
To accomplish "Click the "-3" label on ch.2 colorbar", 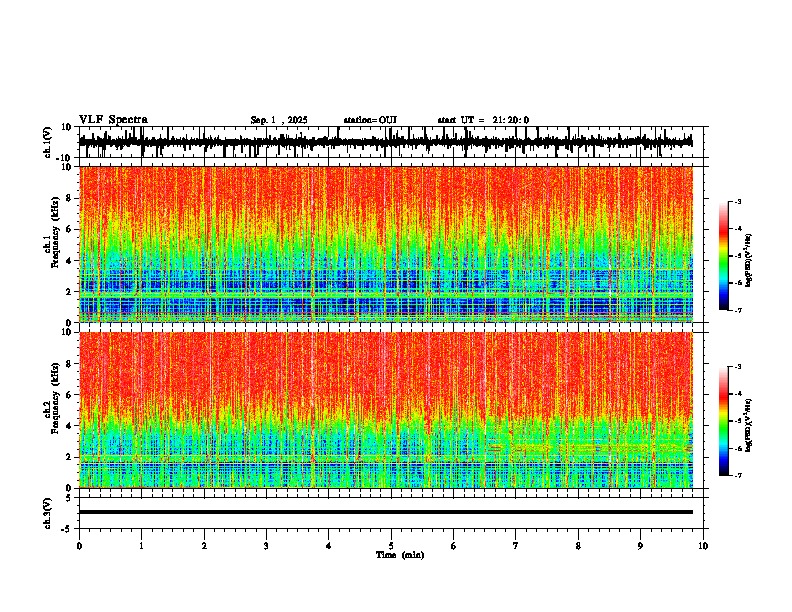I will (738, 367).
